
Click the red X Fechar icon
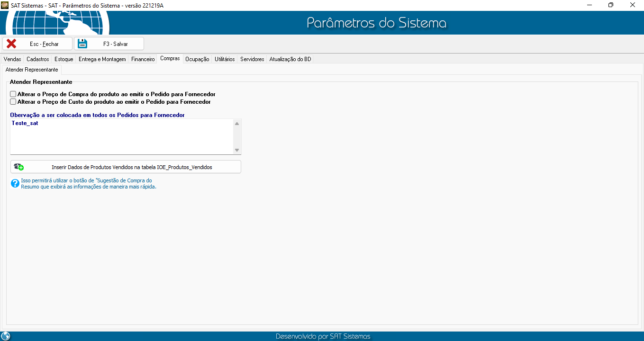click(x=11, y=44)
